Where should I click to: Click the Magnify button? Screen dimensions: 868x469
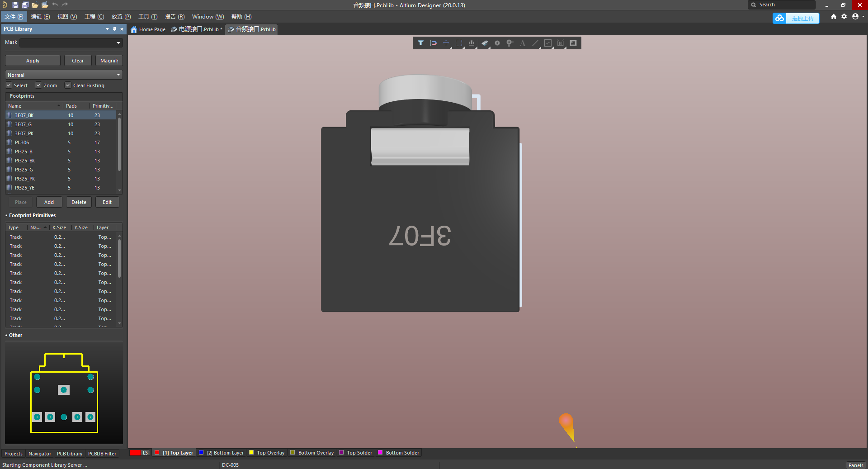click(109, 61)
